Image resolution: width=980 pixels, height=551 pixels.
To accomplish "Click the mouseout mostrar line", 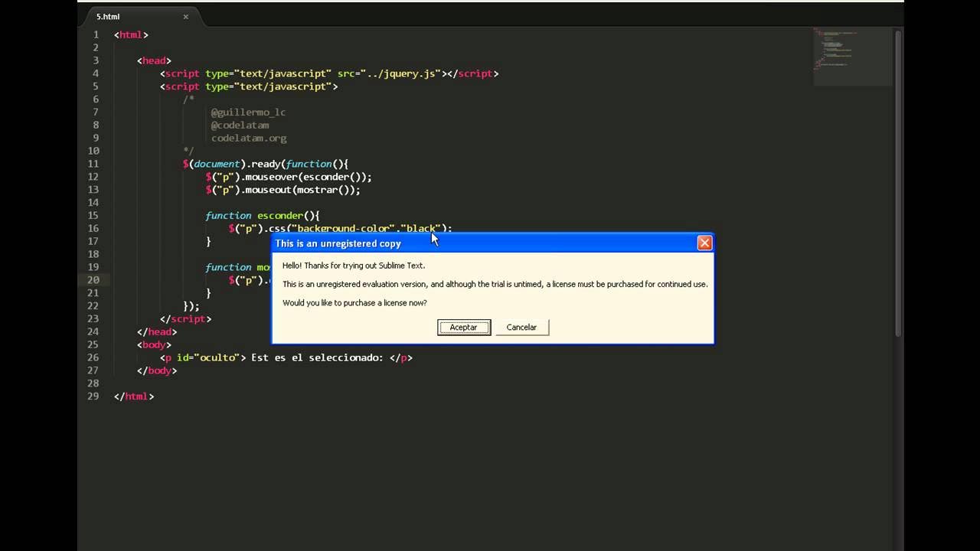I will coord(283,190).
